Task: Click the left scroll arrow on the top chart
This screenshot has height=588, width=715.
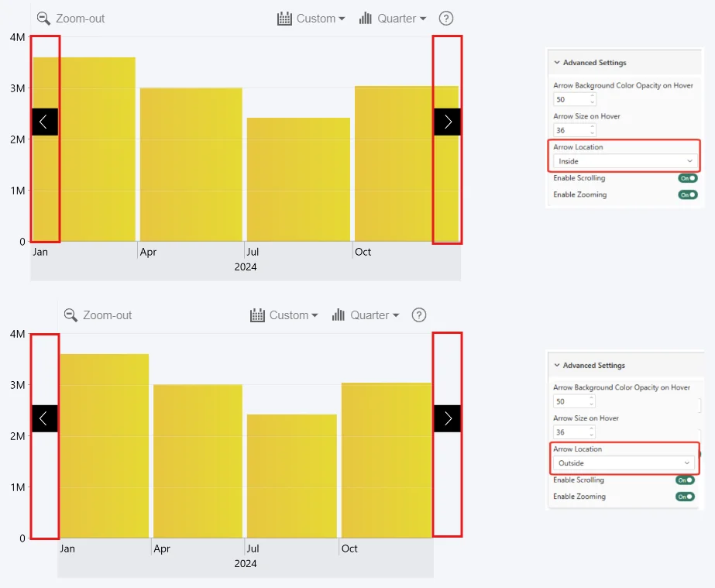Action: [x=44, y=122]
